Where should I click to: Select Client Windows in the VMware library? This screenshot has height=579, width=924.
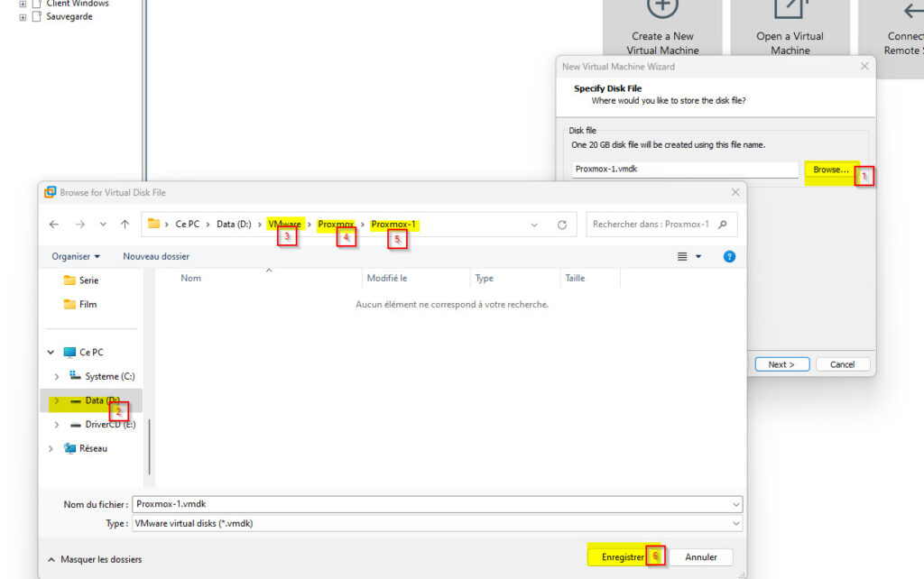[78, 4]
